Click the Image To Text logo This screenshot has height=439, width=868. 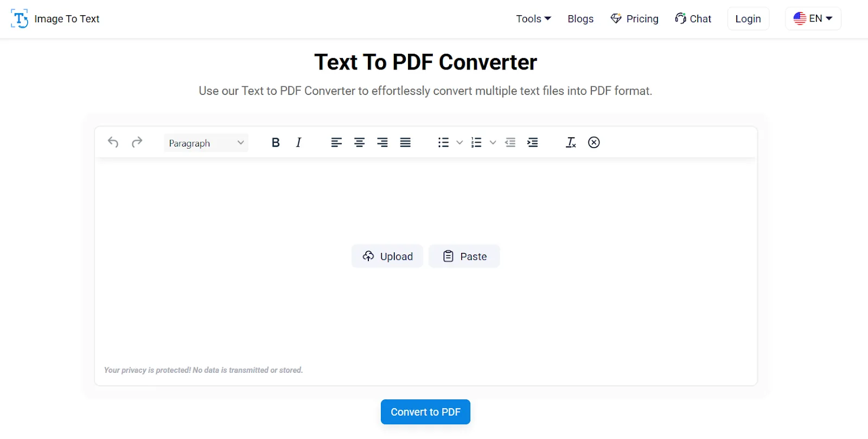(x=55, y=19)
